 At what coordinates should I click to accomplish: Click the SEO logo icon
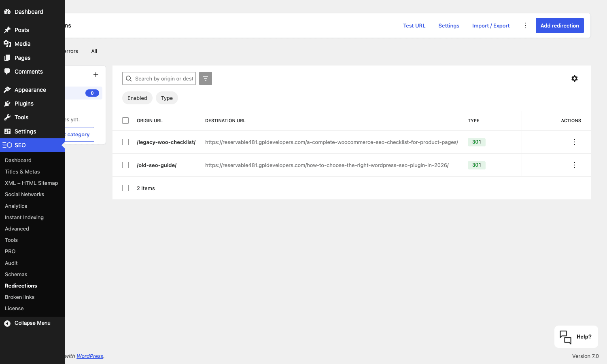[7, 145]
